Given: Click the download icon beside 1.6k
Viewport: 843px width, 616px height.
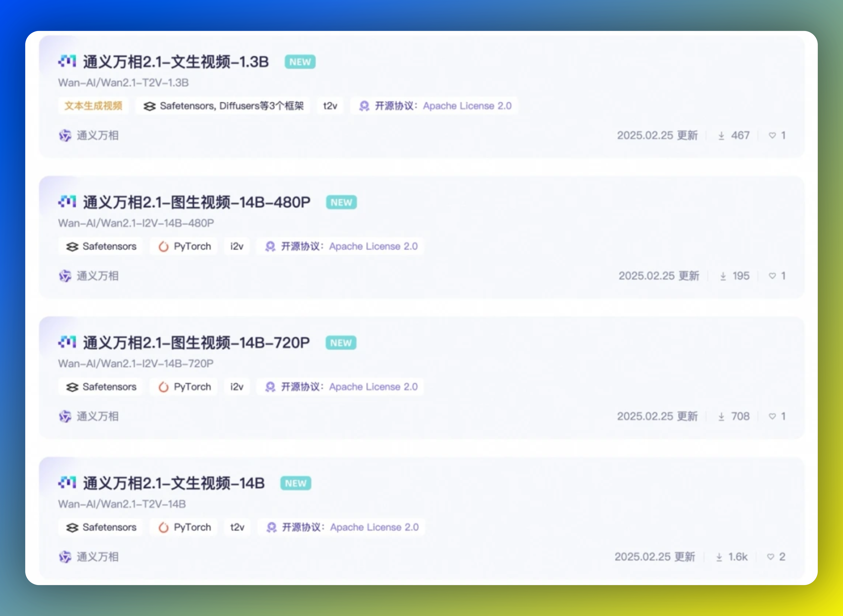Looking at the screenshot, I should coord(719,557).
